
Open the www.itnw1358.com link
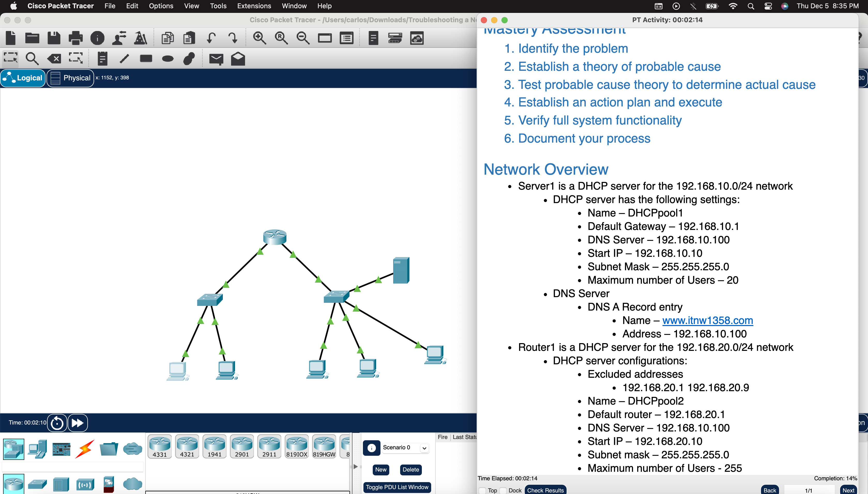coord(707,320)
